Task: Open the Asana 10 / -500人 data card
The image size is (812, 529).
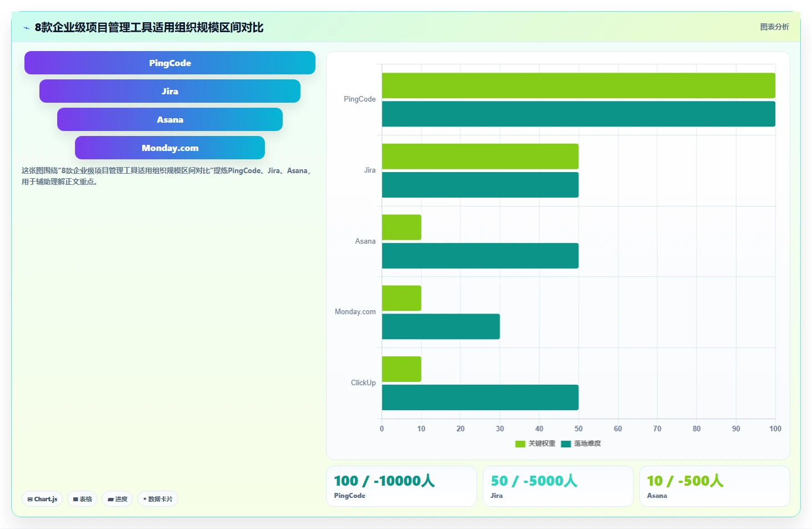Action: 715,486
